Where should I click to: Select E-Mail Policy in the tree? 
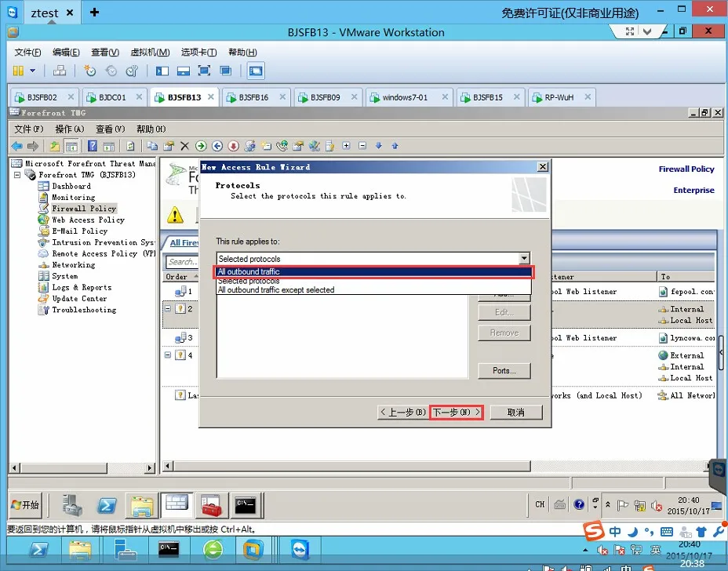tap(80, 231)
